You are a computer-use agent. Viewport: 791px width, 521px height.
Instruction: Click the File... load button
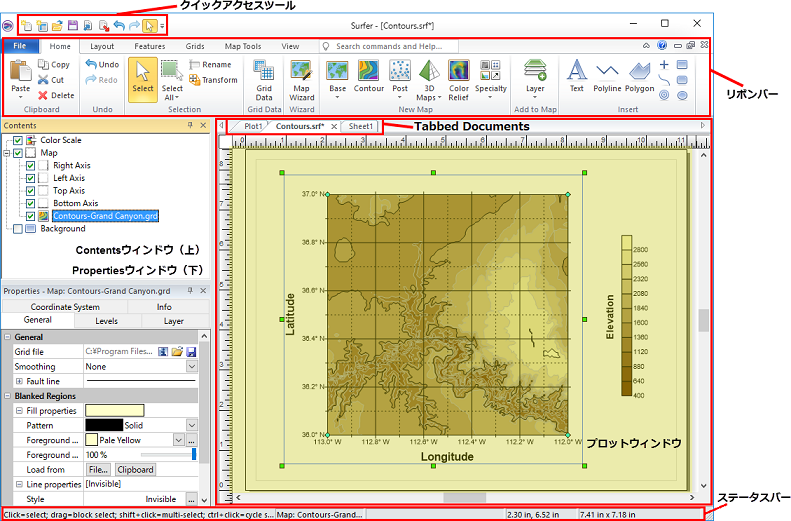point(97,469)
